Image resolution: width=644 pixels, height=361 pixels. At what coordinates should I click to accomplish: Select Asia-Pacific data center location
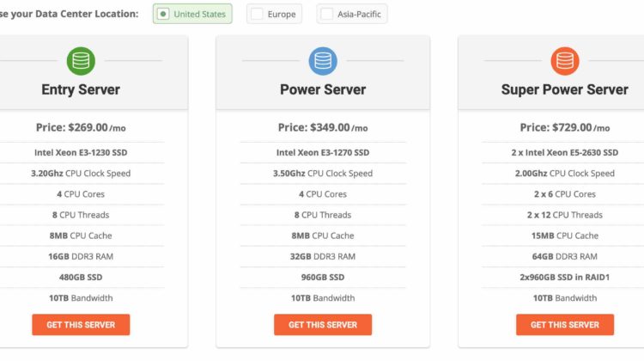tap(351, 14)
